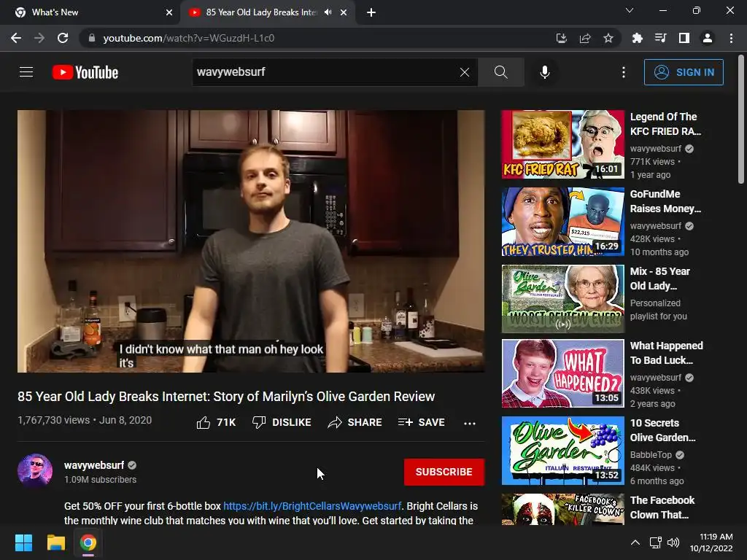
Task: Save video to a playlist
Action: click(422, 422)
